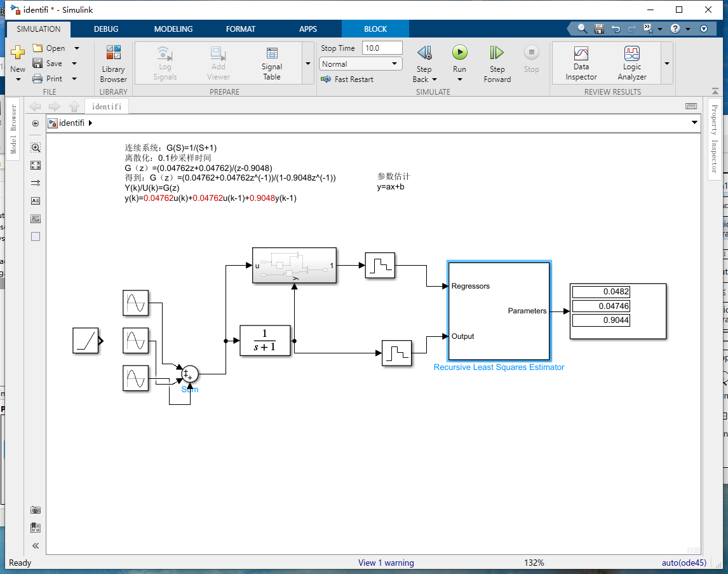Click the Save icon in the FILE group

(37, 63)
